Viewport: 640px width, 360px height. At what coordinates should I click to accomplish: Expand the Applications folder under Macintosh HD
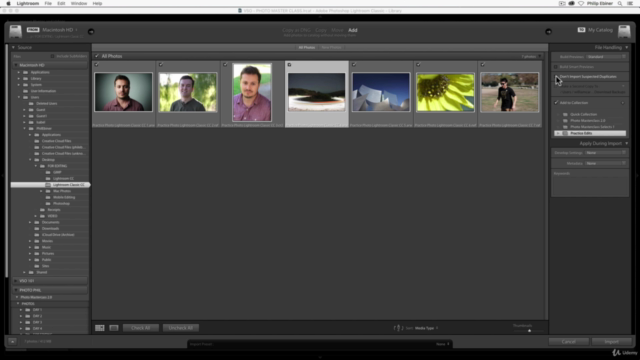pos(19,72)
